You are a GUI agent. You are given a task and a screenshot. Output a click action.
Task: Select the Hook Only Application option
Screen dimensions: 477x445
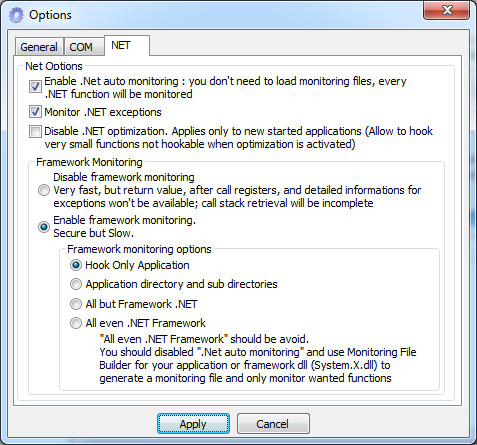[76, 265]
